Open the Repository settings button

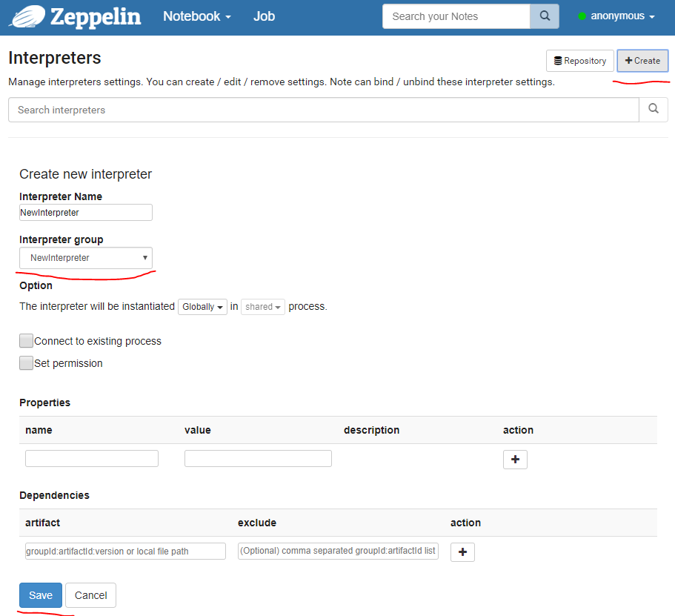[579, 61]
